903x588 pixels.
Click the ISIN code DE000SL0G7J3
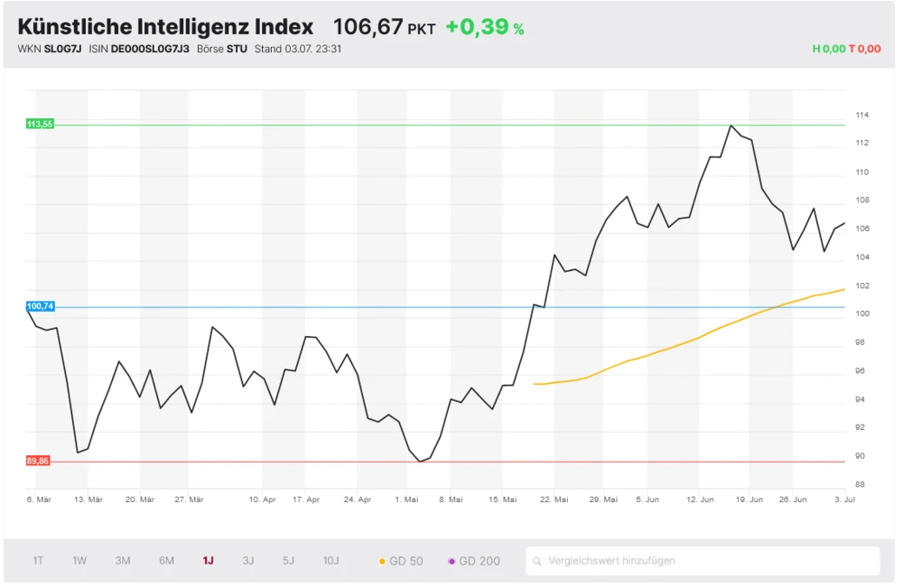tap(150, 49)
